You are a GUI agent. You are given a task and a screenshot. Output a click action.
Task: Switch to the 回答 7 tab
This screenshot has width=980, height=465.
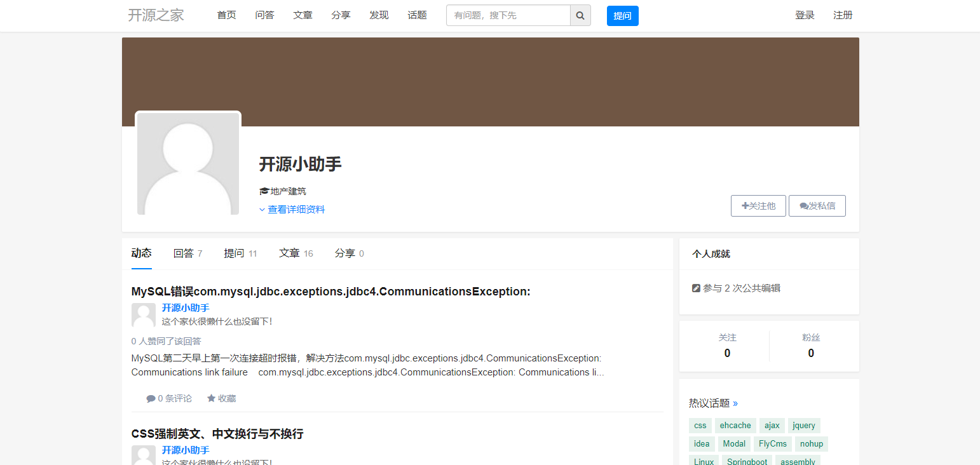pos(188,253)
